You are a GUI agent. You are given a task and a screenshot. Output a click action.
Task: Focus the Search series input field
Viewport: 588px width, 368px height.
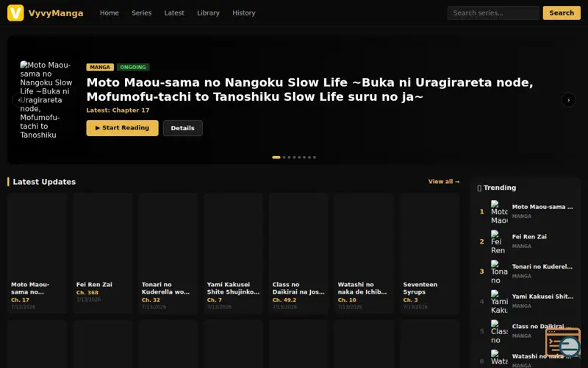[493, 13]
